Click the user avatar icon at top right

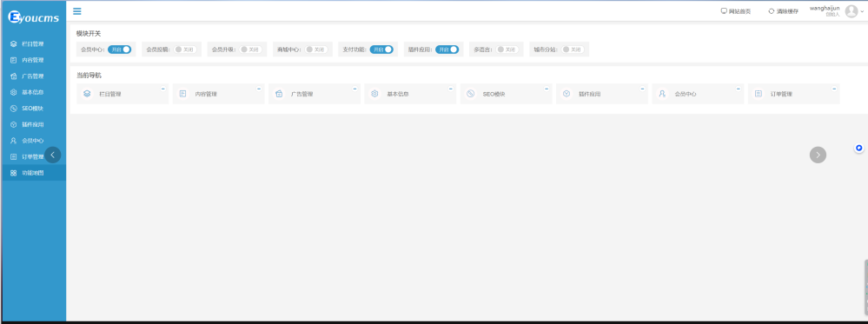pos(851,11)
